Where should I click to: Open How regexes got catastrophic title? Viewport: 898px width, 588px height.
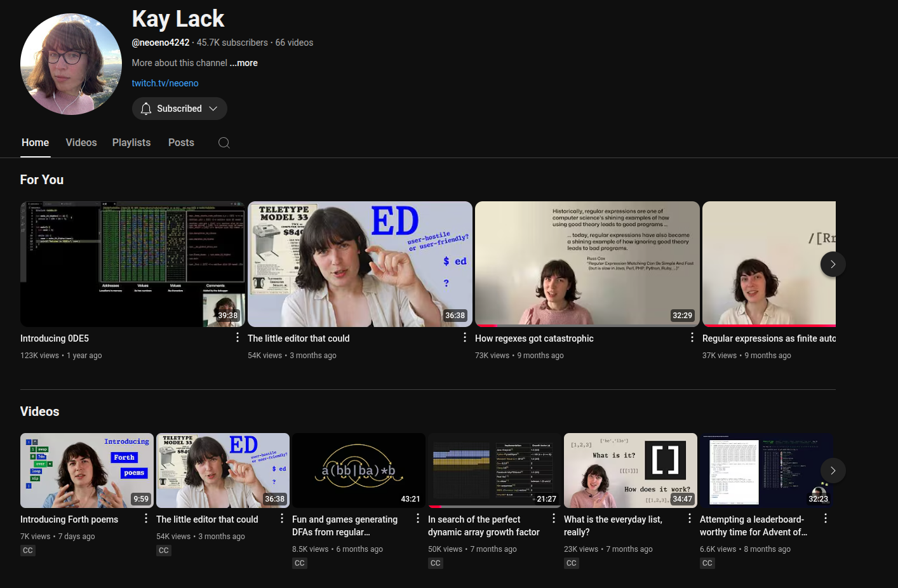tap(534, 338)
